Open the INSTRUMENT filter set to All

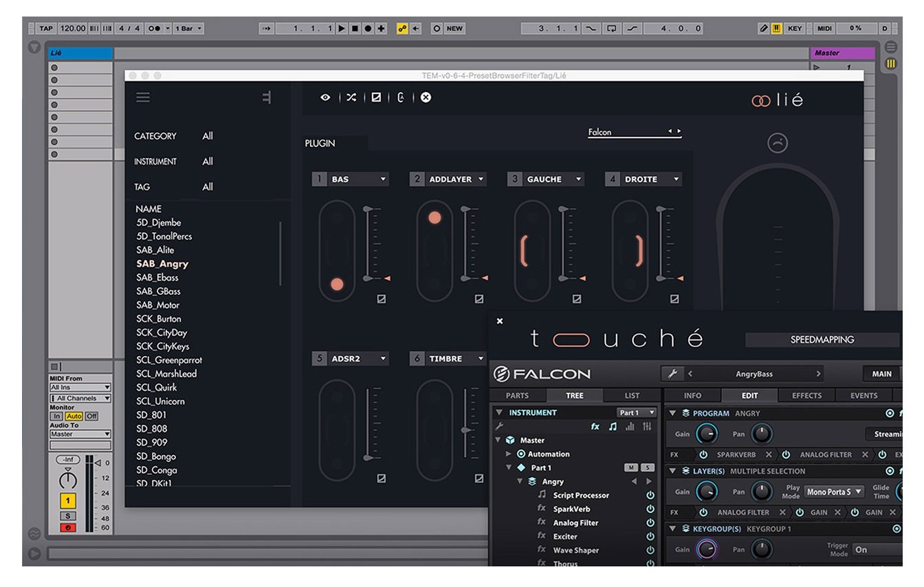[208, 162]
